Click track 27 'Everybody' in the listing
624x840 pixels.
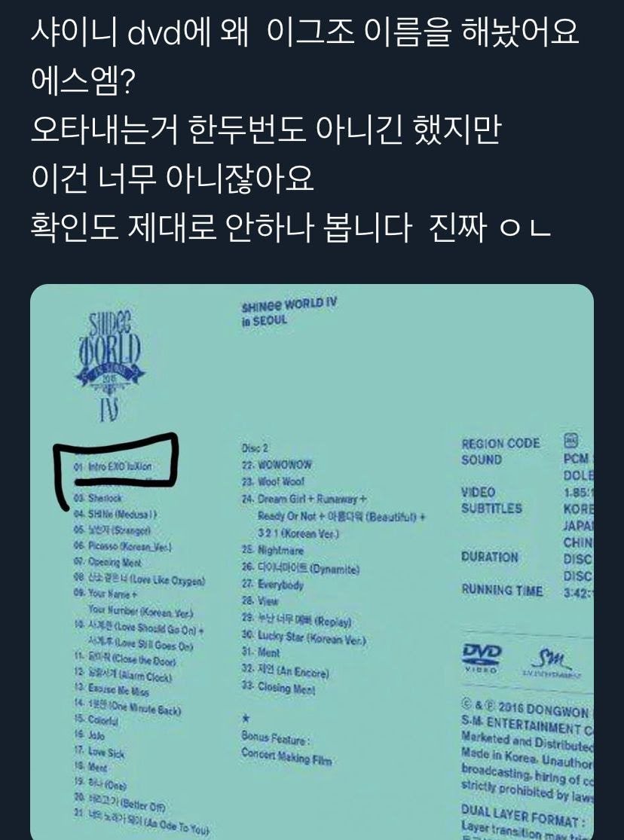[x=272, y=585]
